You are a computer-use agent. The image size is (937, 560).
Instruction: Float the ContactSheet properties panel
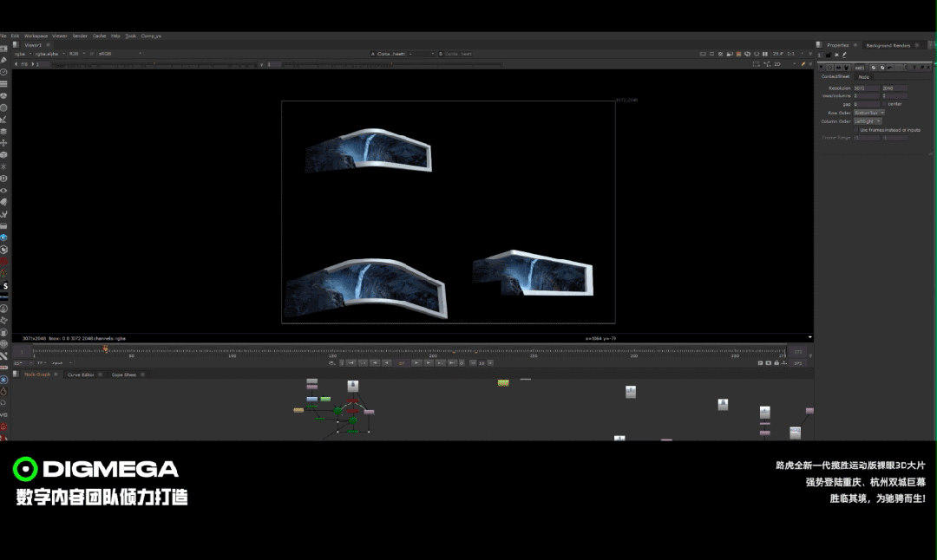[x=921, y=68]
